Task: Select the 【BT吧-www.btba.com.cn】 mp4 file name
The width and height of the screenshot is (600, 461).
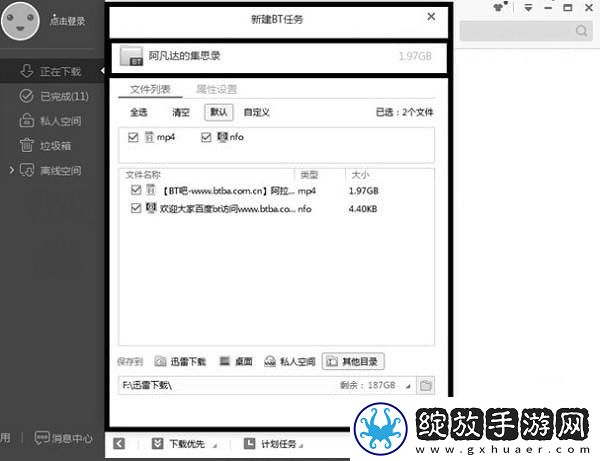Action: tap(227, 191)
